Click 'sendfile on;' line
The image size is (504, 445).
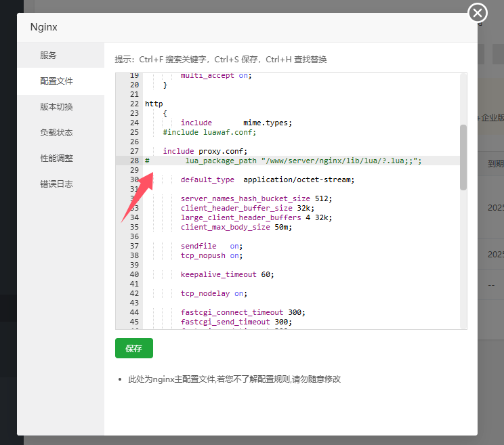coord(211,246)
